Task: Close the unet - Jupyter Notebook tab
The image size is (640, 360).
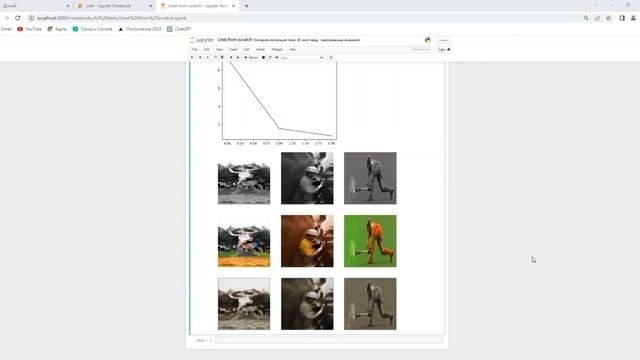Action: coord(151,6)
